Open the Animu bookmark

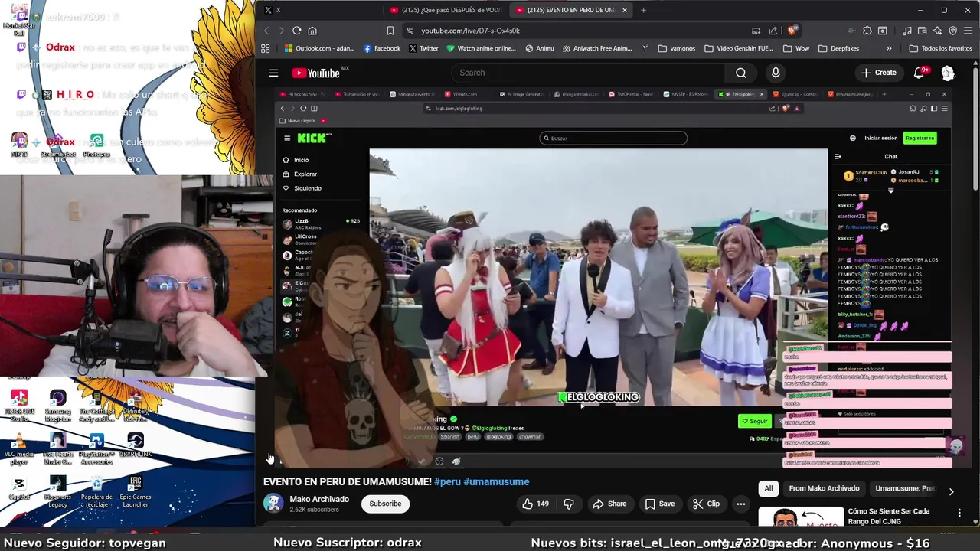point(539,48)
